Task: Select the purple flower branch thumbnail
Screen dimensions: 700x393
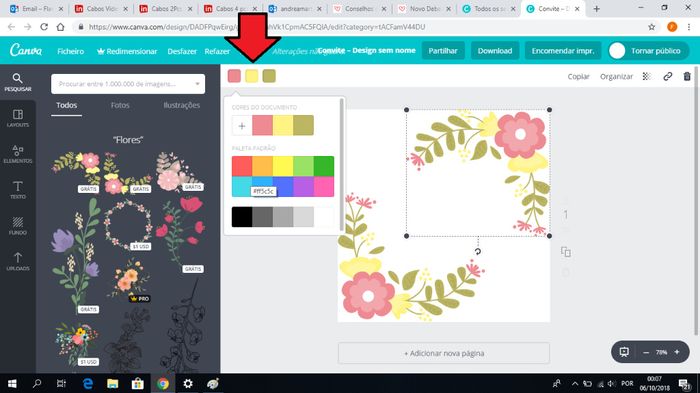Action: click(x=76, y=255)
